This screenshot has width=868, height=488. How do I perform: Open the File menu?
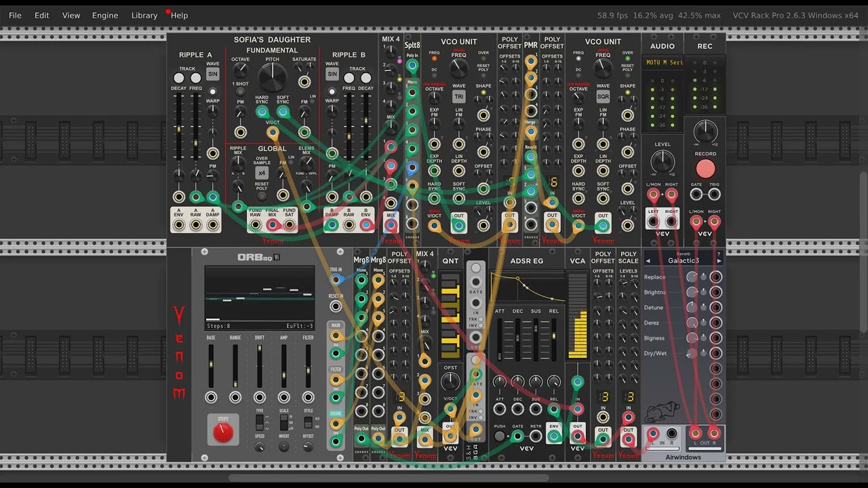(x=15, y=15)
